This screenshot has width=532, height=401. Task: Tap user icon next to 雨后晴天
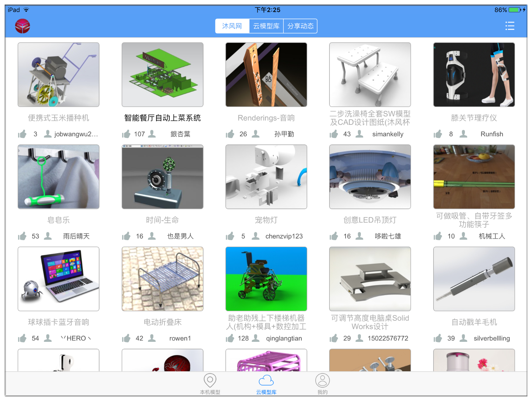[48, 236]
